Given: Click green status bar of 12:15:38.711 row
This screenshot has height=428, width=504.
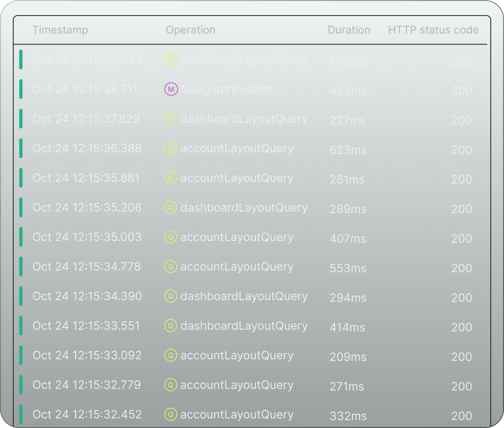Looking at the screenshot, I should click(21, 89).
